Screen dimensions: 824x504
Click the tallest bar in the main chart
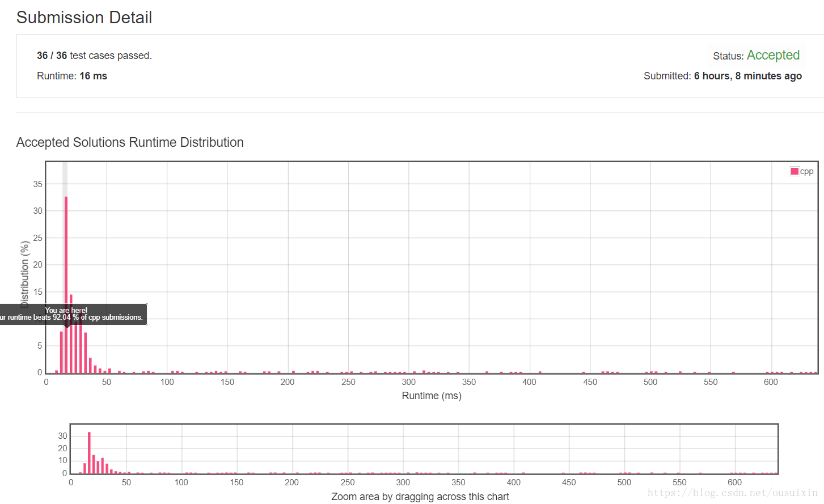pos(66,285)
